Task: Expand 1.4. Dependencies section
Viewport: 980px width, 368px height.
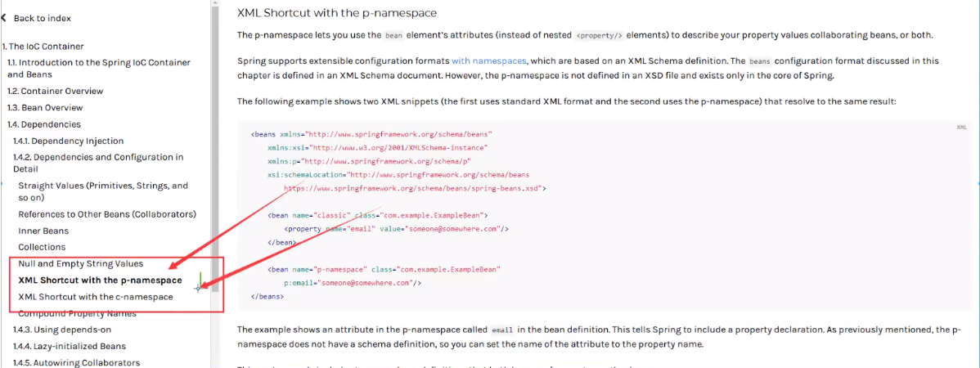Action: pos(44,124)
